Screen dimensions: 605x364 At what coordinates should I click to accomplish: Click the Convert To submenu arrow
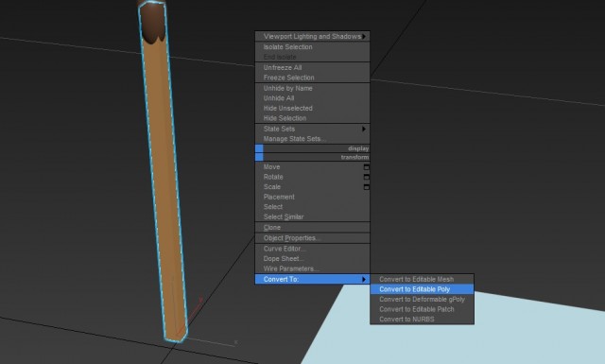coord(364,279)
